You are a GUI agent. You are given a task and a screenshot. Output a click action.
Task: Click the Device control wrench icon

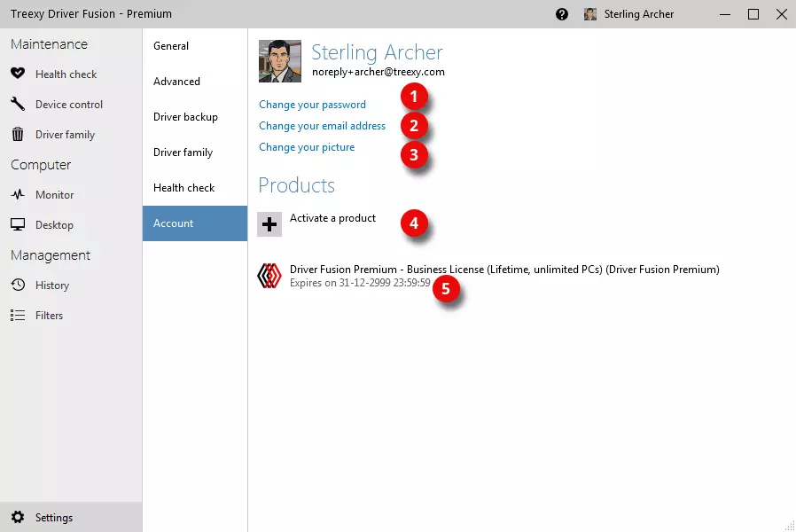point(18,104)
